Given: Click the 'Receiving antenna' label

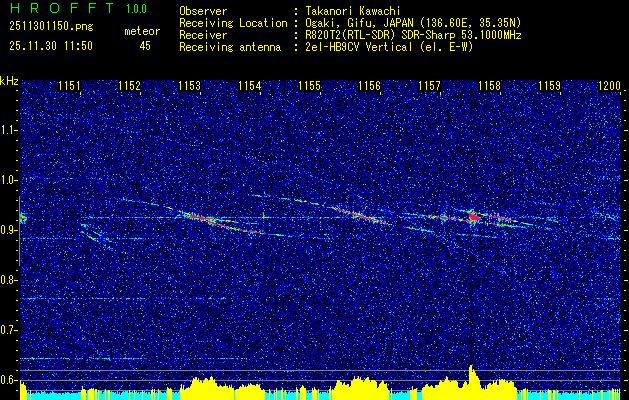Looking at the screenshot, I should pos(230,47).
